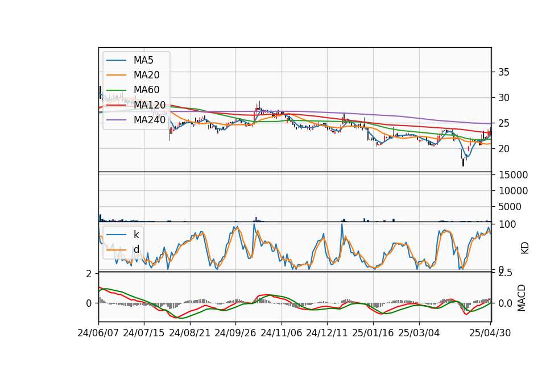
Task: Click the MA240 legend label
Action: [x=150, y=120]
